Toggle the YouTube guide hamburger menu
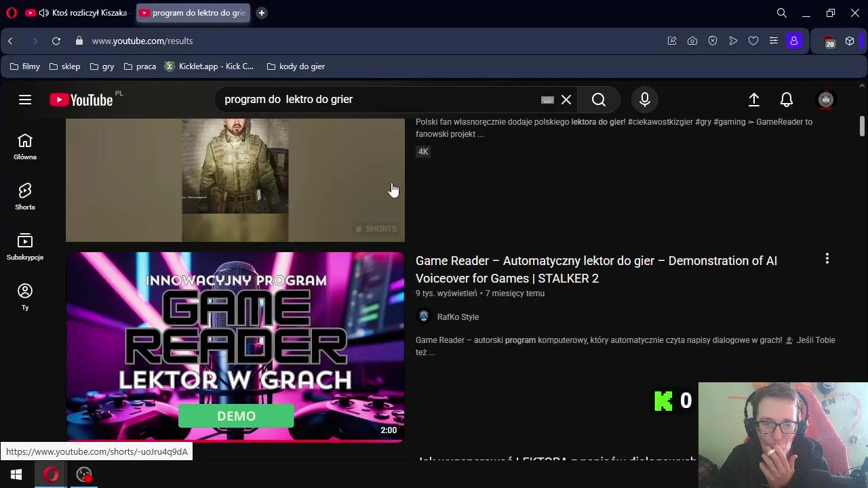 click(x=25, y=100)
